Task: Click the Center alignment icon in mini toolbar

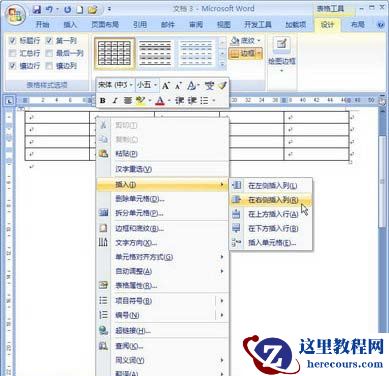Action: click(128, 100)
